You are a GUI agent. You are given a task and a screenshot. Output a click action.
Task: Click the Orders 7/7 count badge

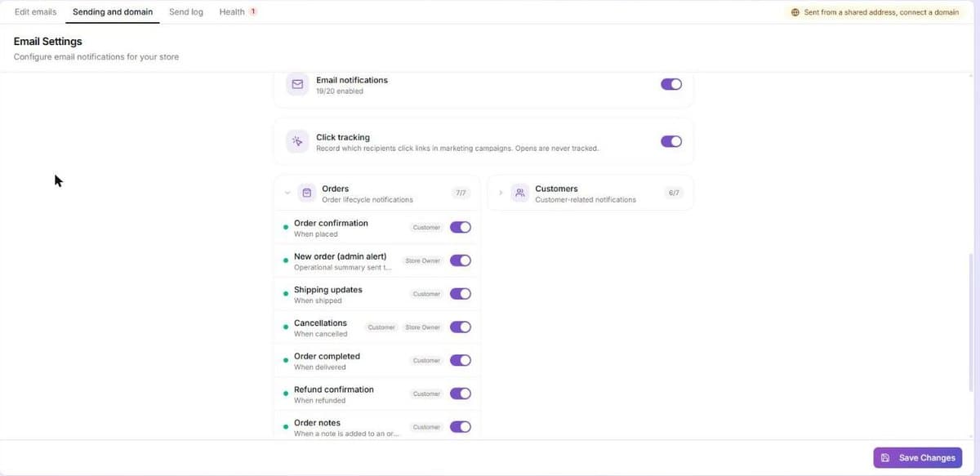coord(461,194)
